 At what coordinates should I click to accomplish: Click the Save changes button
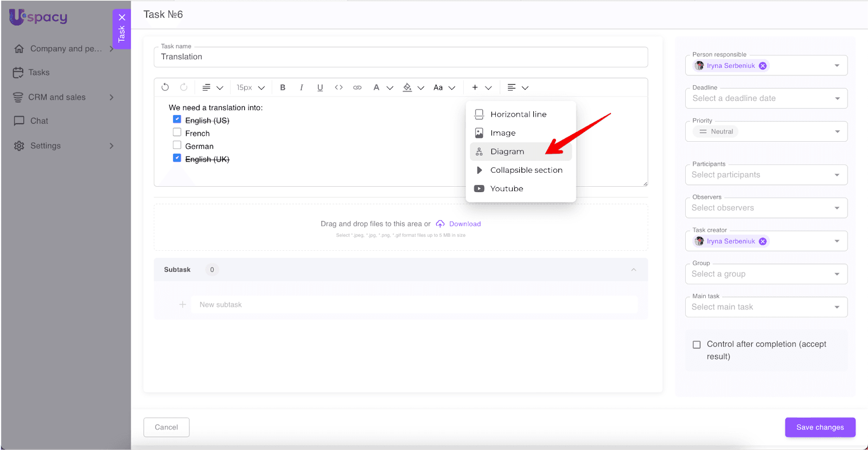(820, 427)
